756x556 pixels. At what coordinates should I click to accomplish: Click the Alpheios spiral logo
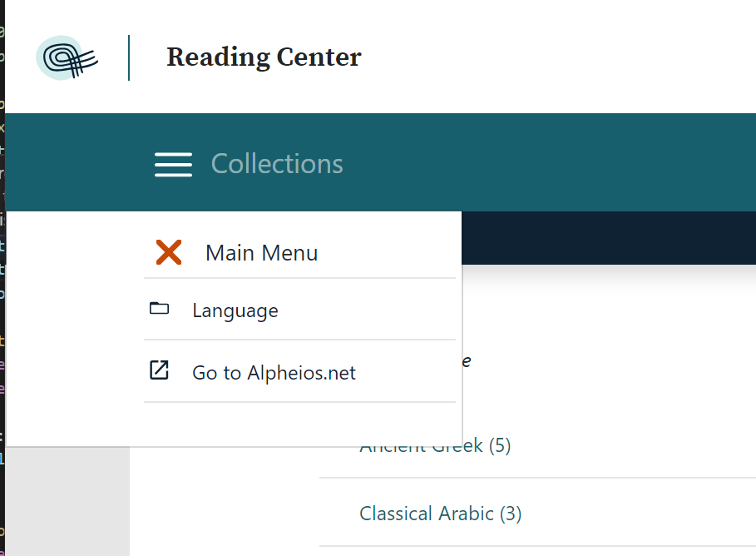click(67, 57)
